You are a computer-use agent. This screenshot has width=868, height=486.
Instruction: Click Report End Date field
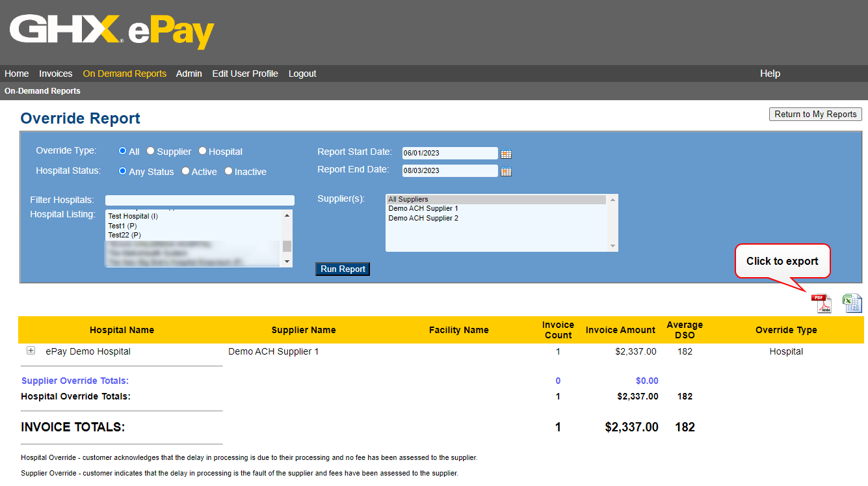450,170
